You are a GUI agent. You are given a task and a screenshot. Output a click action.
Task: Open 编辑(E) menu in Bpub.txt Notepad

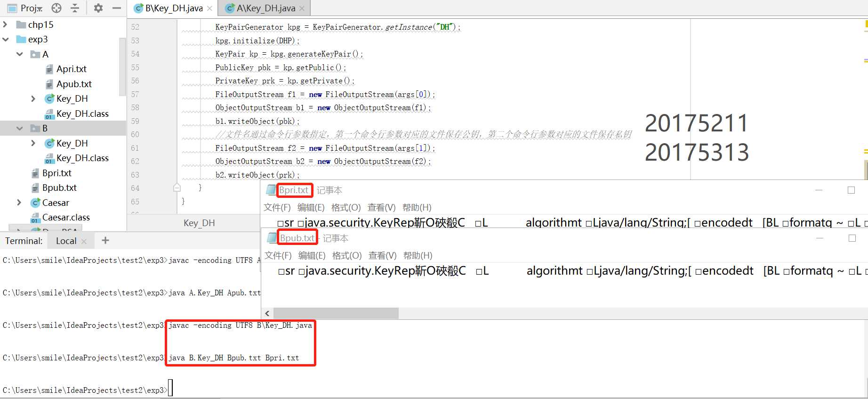(x=312, y=255)
